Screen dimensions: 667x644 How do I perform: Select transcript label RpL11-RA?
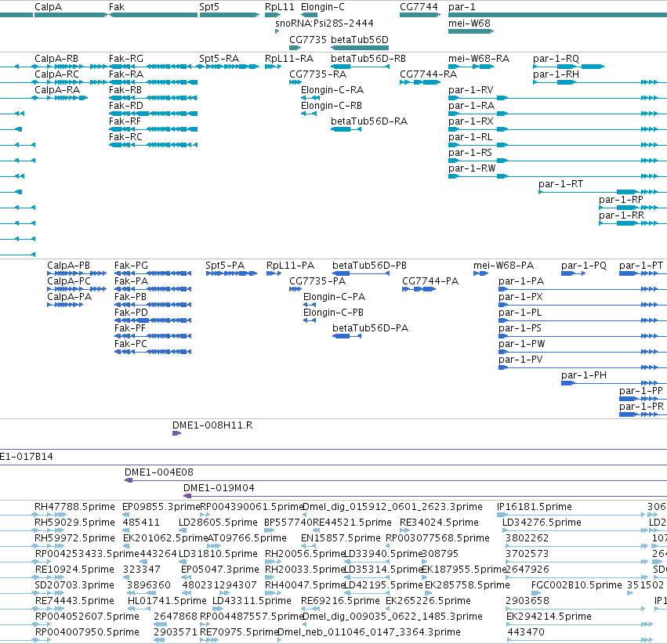coord(289,58)
